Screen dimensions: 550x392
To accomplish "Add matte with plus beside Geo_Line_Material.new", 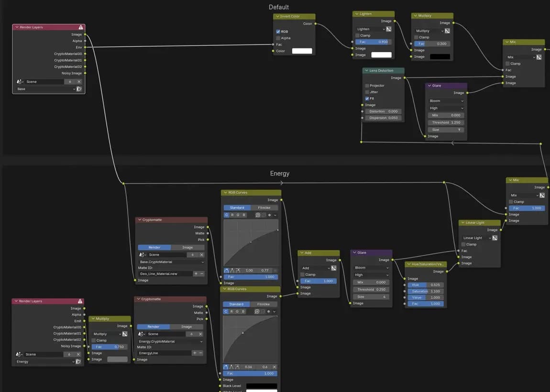I will coord(196,273).
